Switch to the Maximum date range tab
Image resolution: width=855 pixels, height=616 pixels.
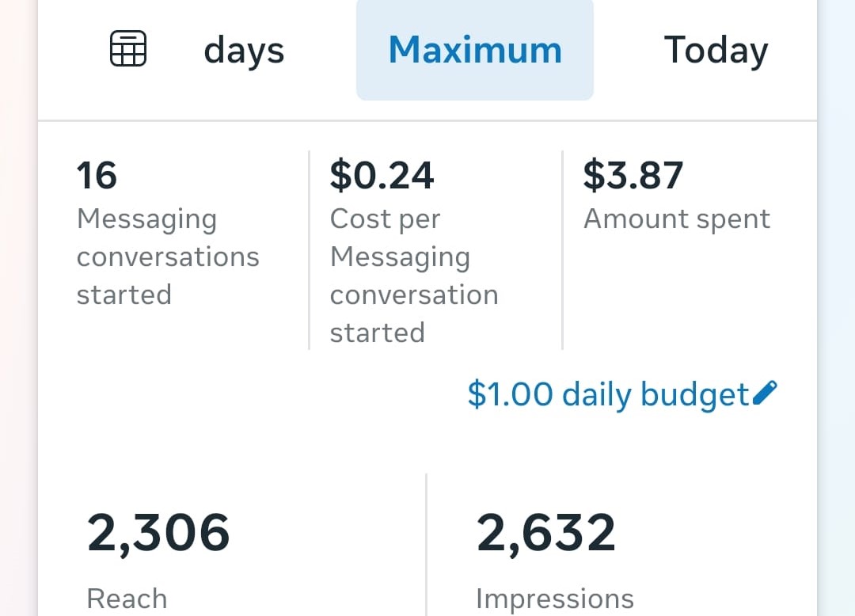(475, 50)
